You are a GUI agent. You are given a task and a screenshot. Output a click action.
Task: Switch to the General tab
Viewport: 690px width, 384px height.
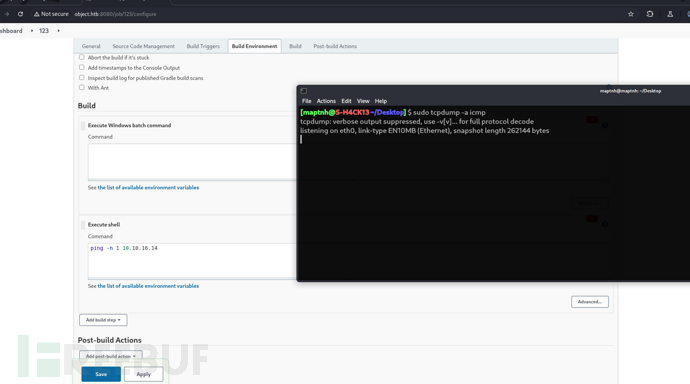click(x=91, y=46)
